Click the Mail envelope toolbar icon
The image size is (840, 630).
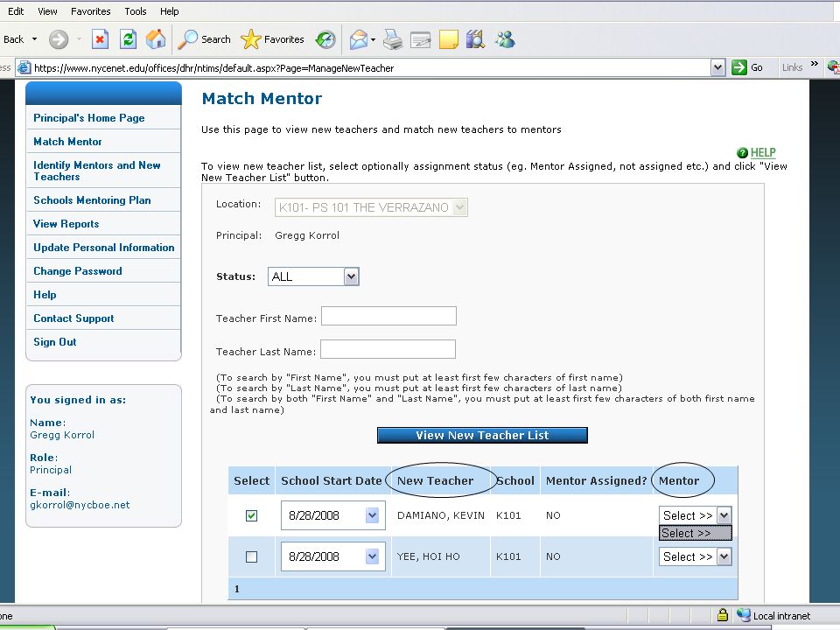coord(358,39)
